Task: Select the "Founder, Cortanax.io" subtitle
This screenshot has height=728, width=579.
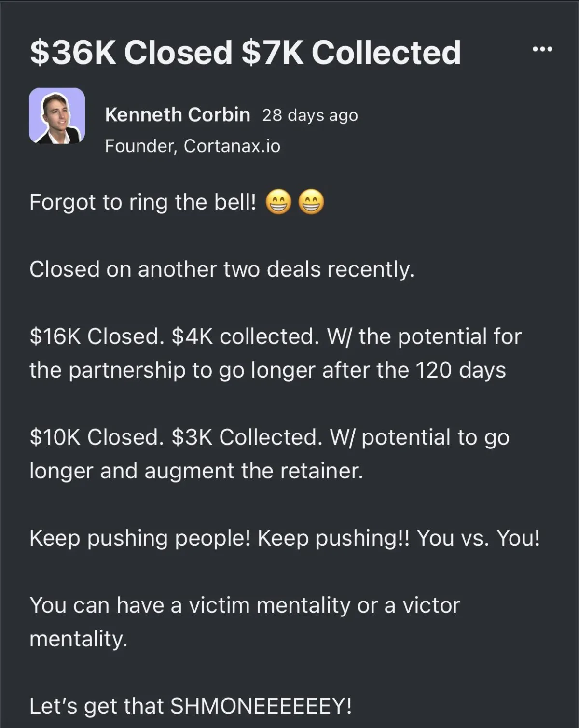Action: 193,146
